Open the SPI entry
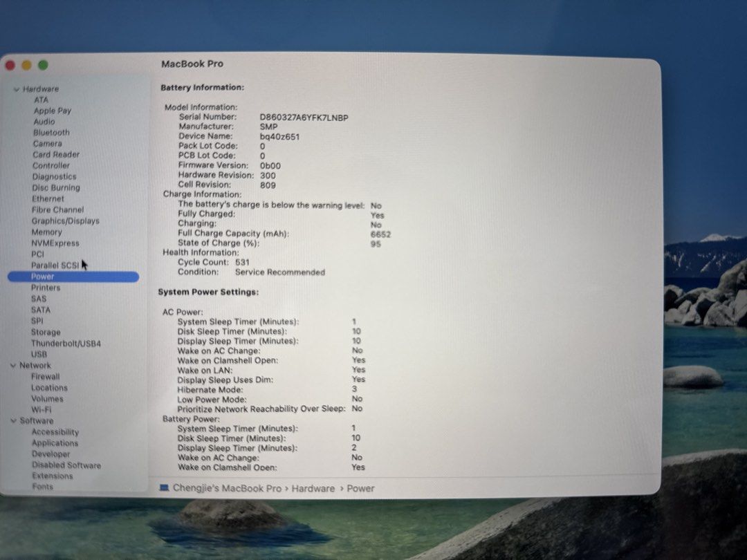The image size is (747, 560). (37, 321)
